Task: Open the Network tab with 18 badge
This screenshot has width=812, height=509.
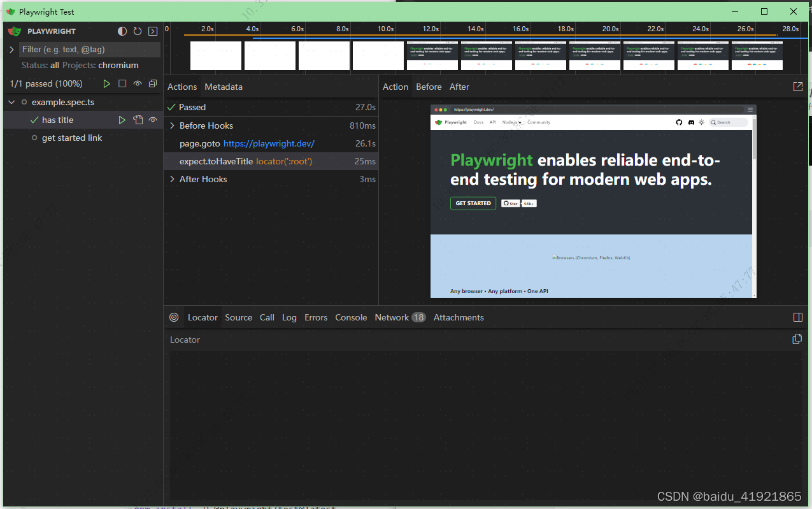Action: [x=400, y=317]
